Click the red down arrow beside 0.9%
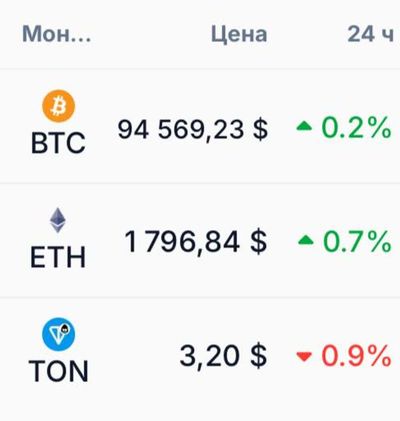Viewport: 400px width, 421px height. pyautogui.click(x=304, y=357)
